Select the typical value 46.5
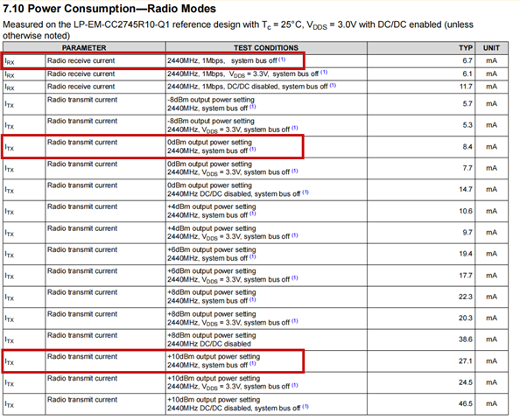Image resolution: width=520 pixels, height=420 pixels. click(x=466, y=403)
